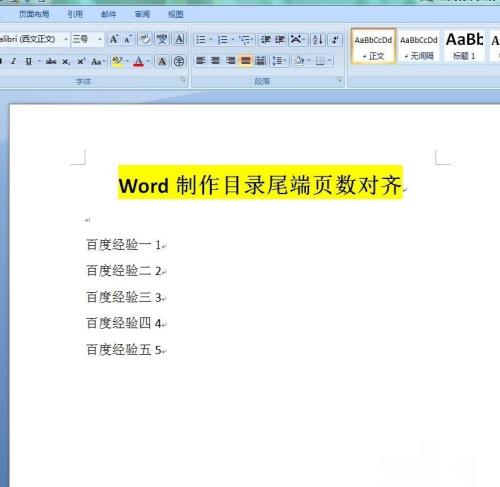Toggle italic formatting
This screenshot has width=500, height=487.
coord(14,61)
